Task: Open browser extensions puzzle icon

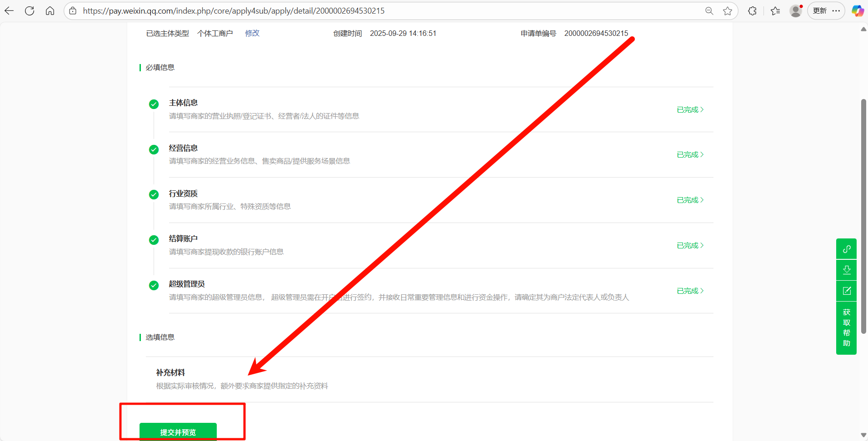Action: pyautogui.click(x=752, y=11)
